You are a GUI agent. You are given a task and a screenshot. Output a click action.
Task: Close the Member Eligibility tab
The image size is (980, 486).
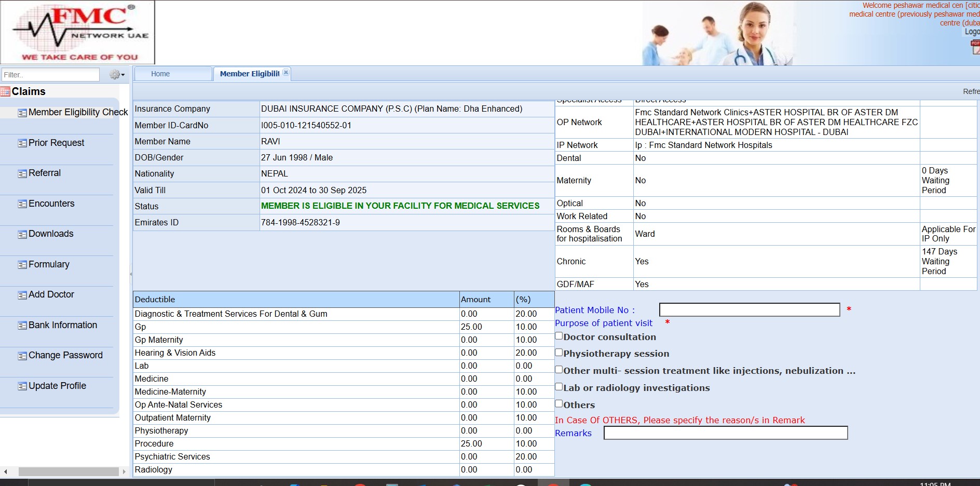click(286, 73)
